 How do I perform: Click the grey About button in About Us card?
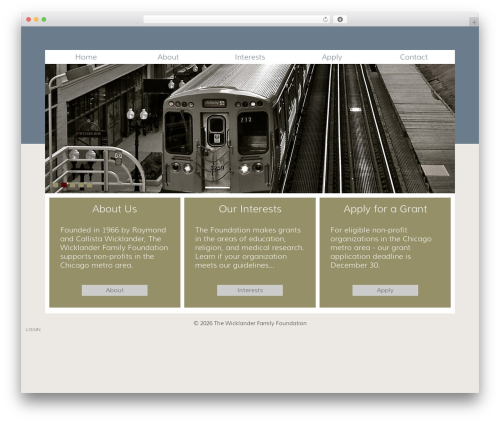click(x=115, y=290)
